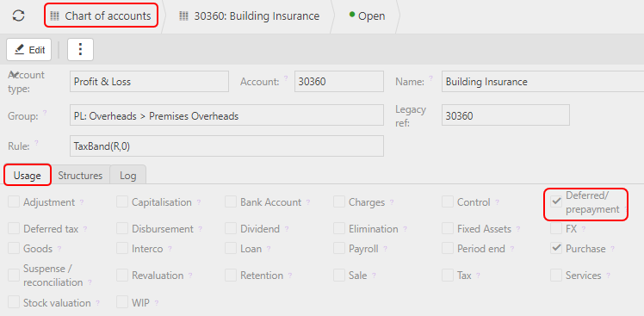The width and height of the screenshot is (644, 316).
Task: Click the help question mark beside Charges
Action: [392, 202]
